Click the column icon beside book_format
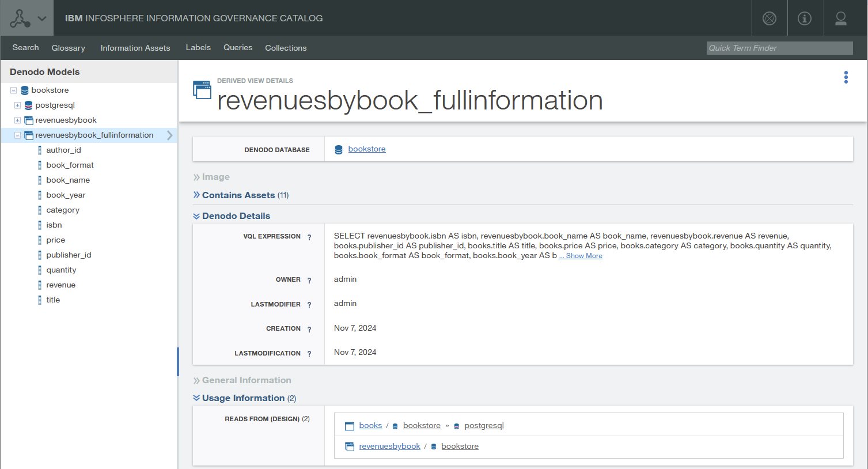 point(40,165)
